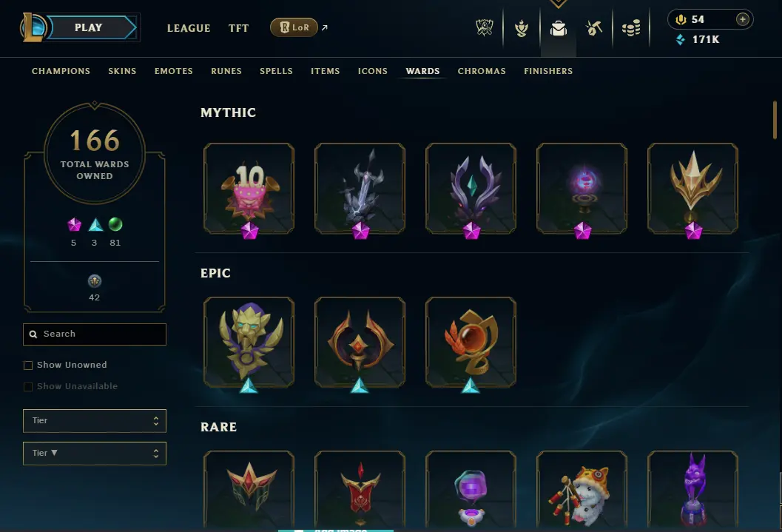This screenshot has height=532, width=782.
Task: Toggle the Show Unavailable checkbox
Action: tap(28, 386)
